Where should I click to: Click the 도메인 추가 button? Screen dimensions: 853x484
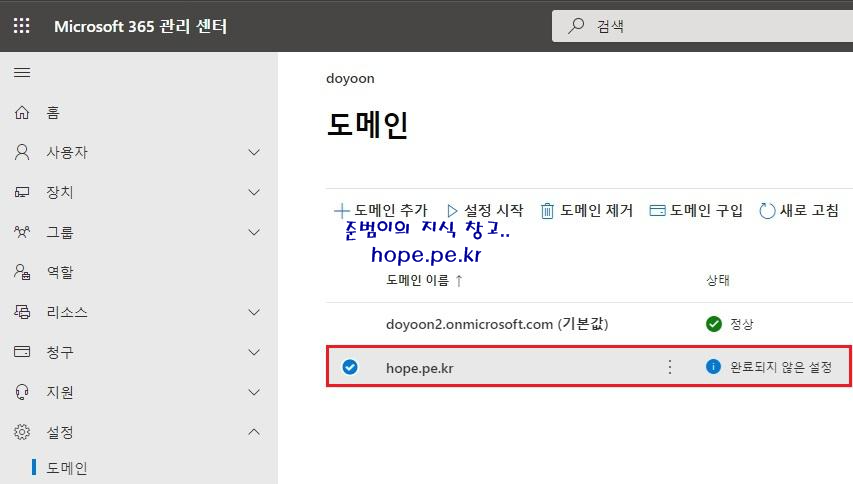pyautogui.click(x=381, y=210)
